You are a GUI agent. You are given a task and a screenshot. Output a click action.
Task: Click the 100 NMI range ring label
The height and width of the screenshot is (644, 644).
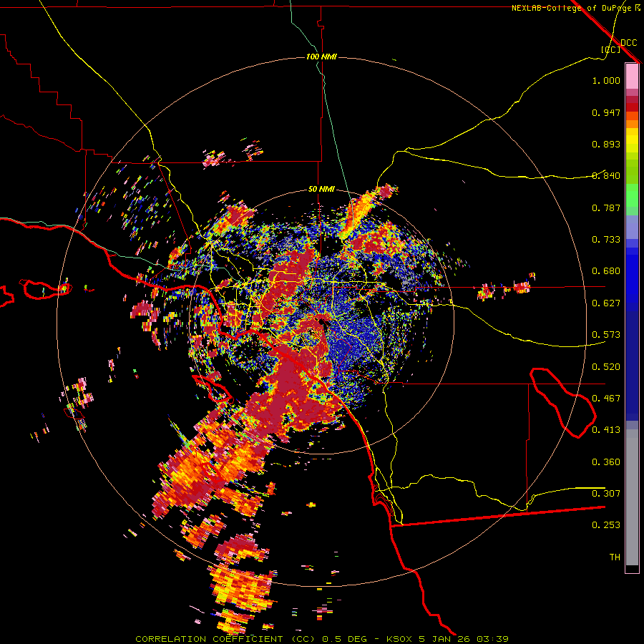click(x=321, y=57)
